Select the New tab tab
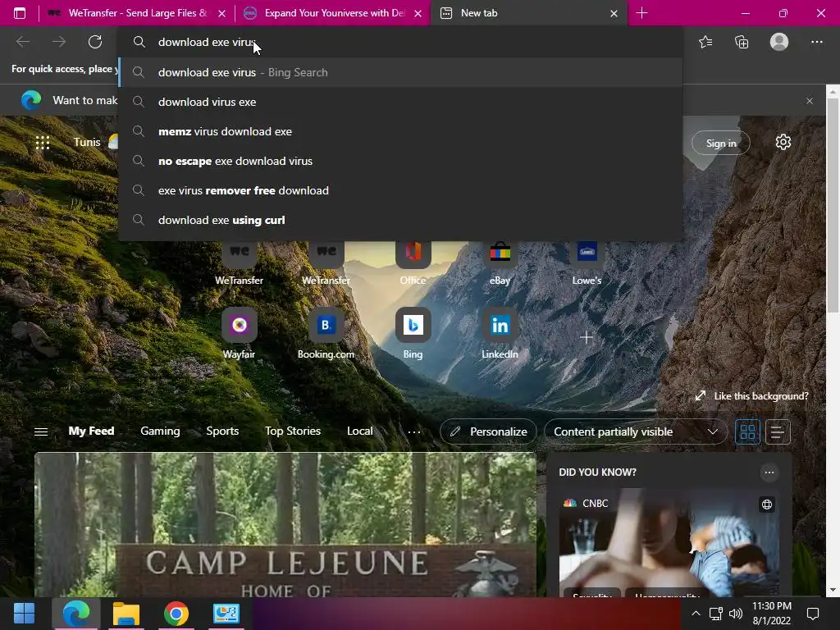 529,13
